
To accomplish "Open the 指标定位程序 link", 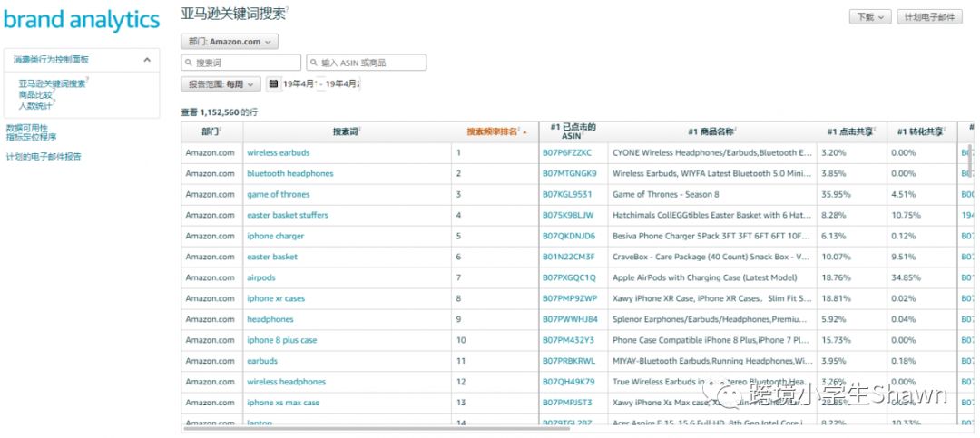I will (x=31, y=137).
